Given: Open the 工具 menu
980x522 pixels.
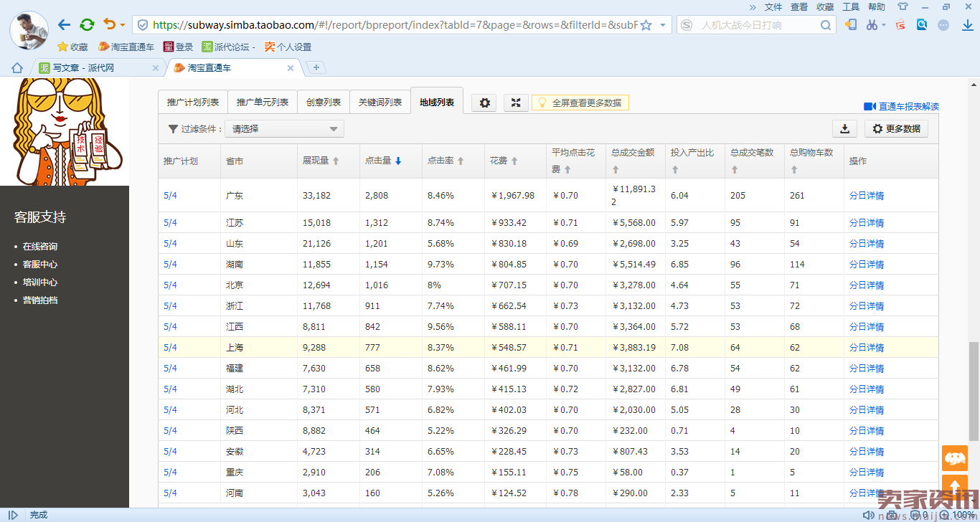Looking at the screenshot, I should click(x=851, y=6).
